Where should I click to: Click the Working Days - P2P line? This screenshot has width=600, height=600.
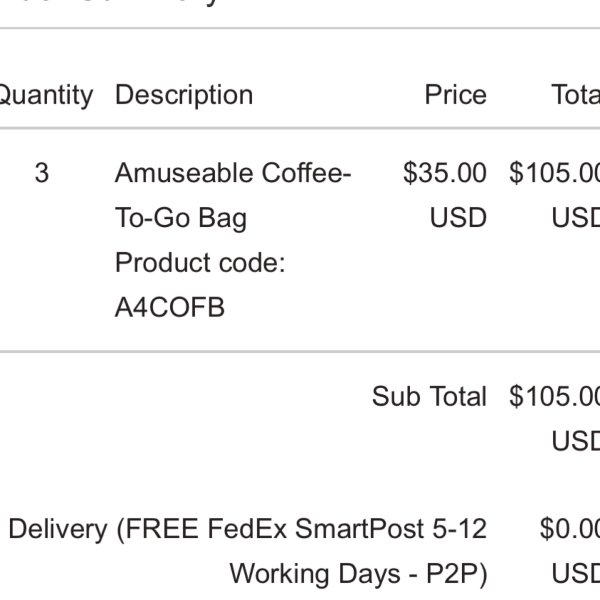pyautogui.click(x=359, y=575)
